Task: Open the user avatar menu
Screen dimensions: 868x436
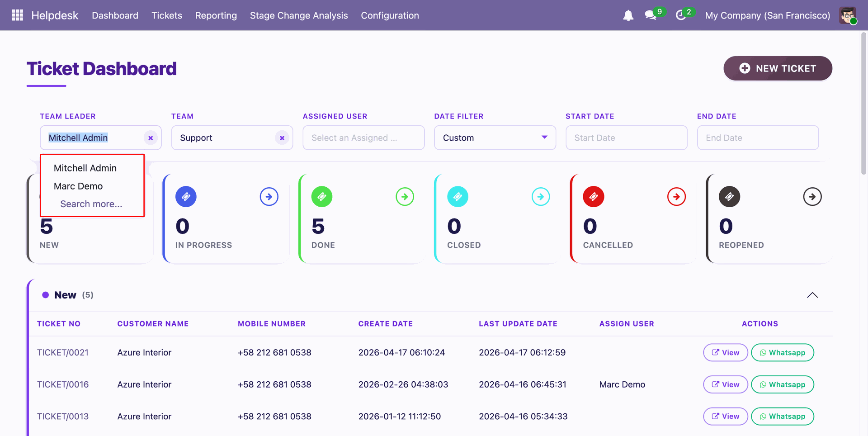Action: point(848,15)
